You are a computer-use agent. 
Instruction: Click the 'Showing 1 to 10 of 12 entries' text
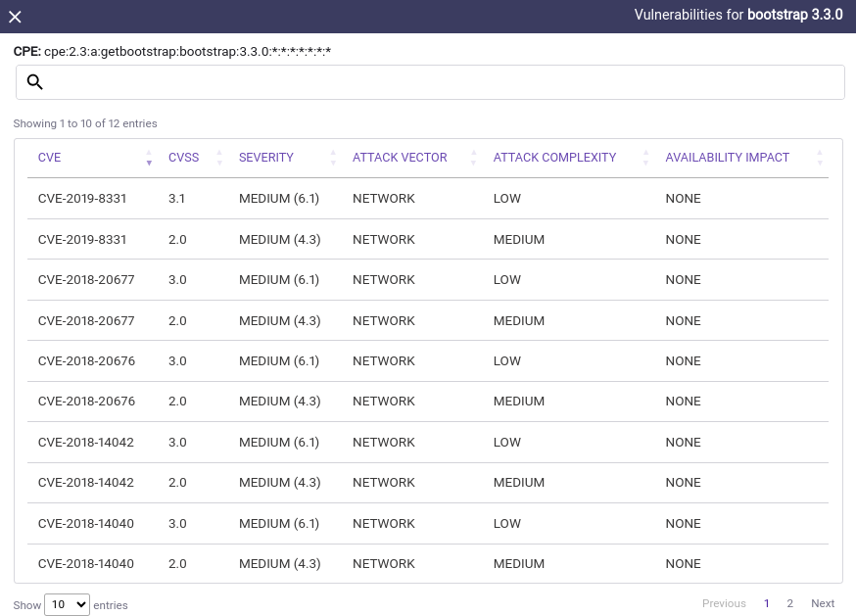85,123
